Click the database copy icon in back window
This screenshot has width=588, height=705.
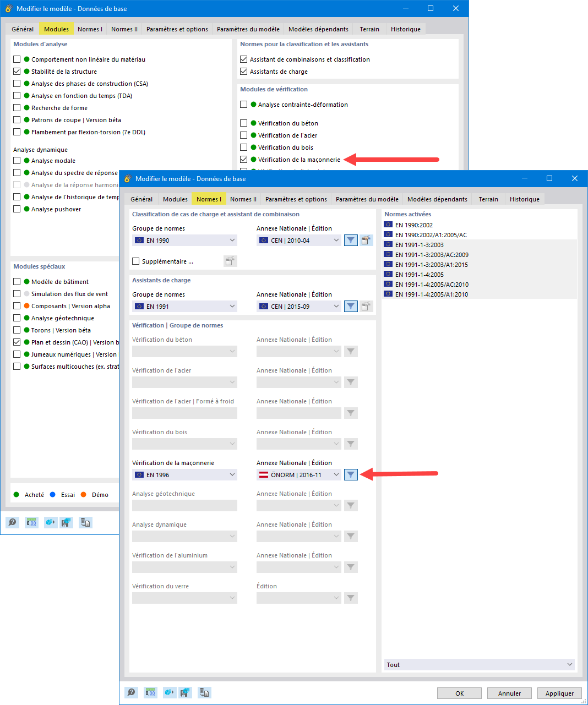click(85, 522)
